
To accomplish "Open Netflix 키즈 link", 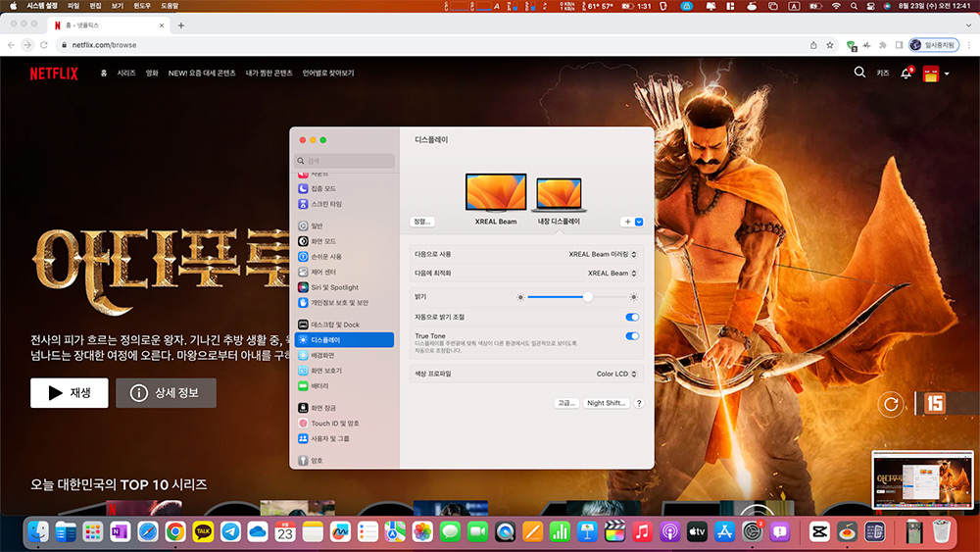I will click(x=883, y=74).
